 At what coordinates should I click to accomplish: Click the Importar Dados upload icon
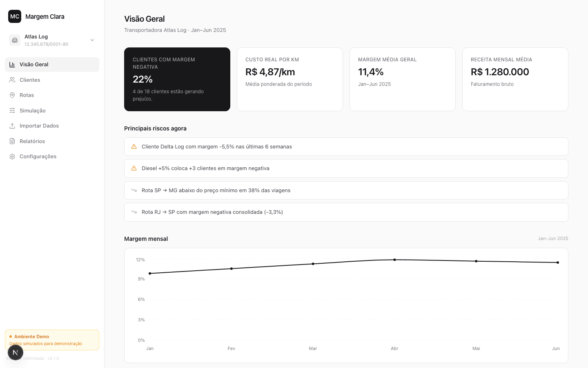12,126
